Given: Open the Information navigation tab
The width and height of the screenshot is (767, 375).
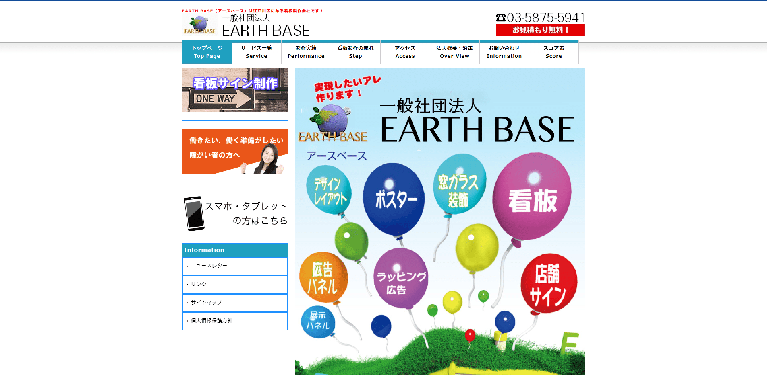Looking at the screenshot, I should (x=504, y=52).
